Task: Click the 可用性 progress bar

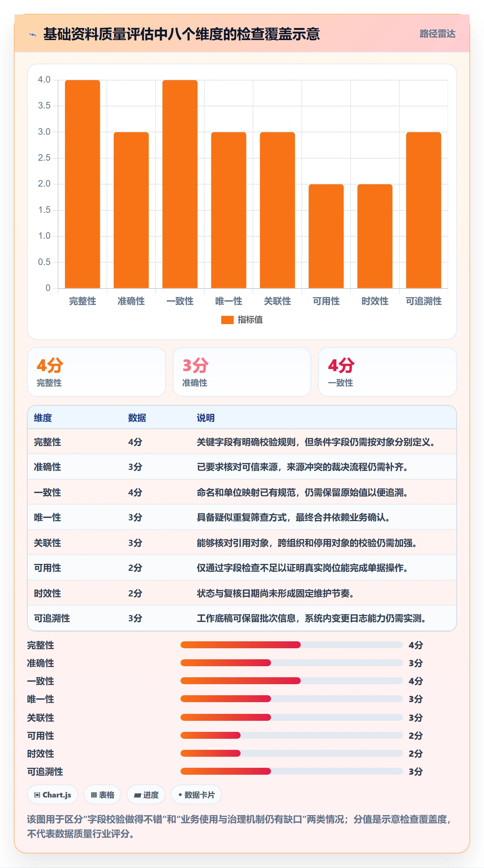Action: [x=292, y=735]
